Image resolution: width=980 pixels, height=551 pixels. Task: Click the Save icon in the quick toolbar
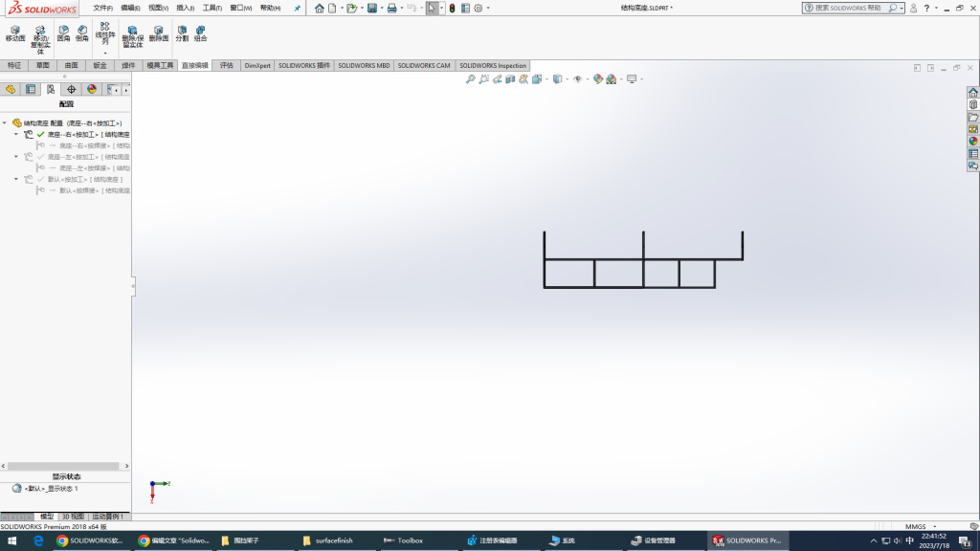coord(370,8)
